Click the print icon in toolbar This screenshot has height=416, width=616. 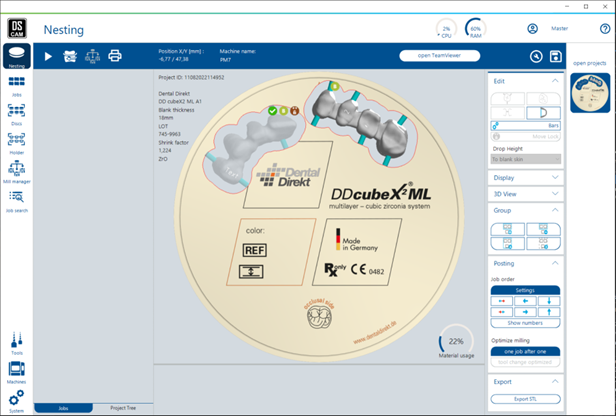point(115,56)
